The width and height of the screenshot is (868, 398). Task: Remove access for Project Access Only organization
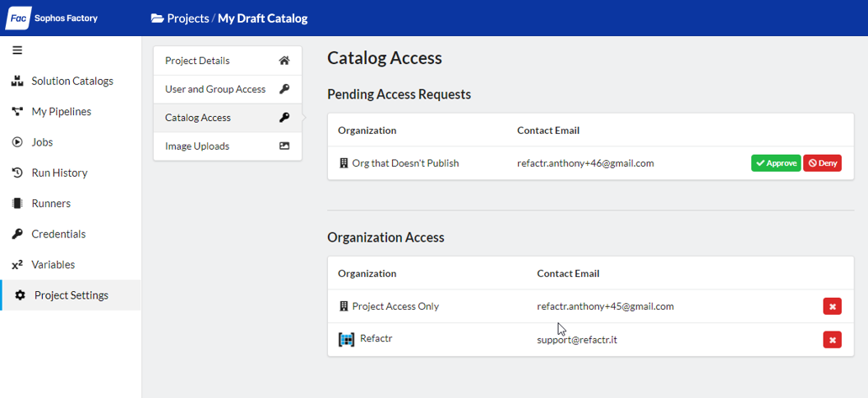[x=832, y=306]
